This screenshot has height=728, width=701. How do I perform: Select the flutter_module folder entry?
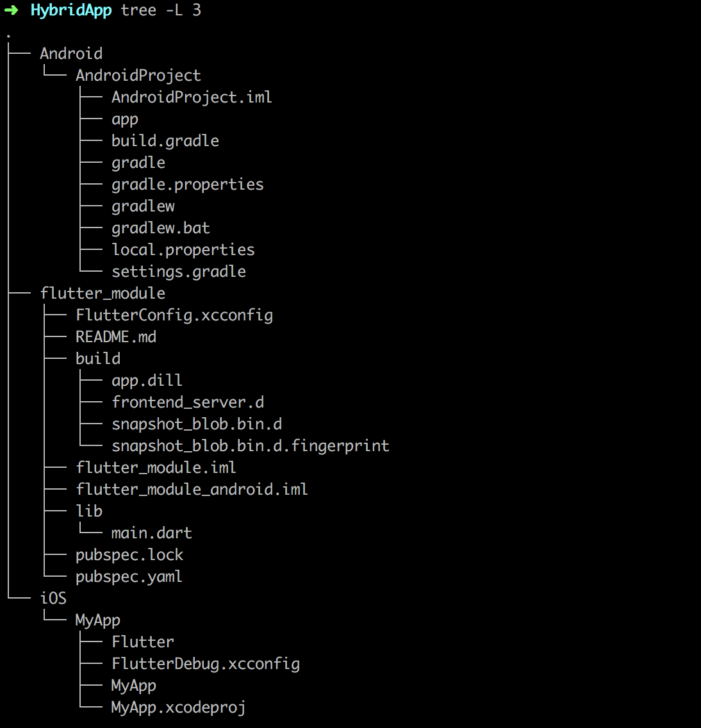103,294
